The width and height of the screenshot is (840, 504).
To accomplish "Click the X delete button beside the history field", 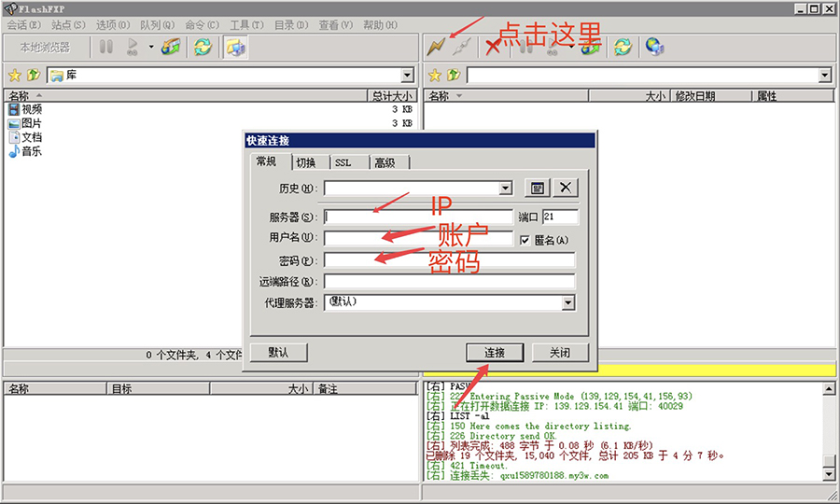I will 566,188.
